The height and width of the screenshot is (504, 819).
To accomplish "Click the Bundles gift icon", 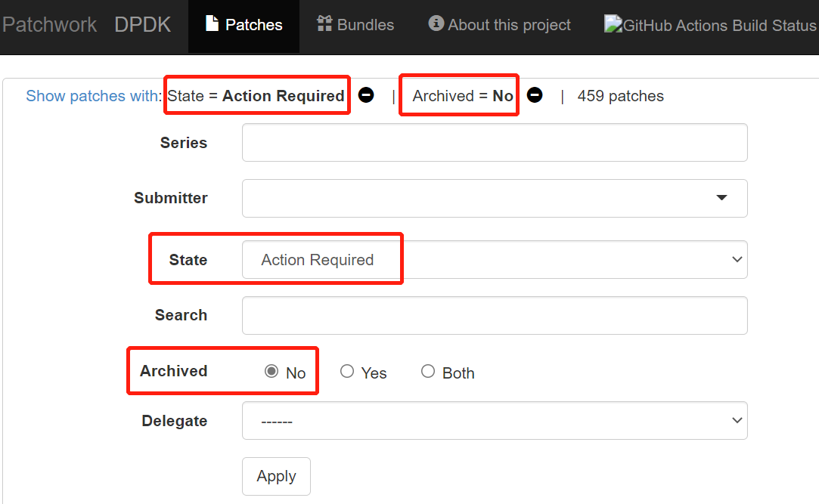I will 324,23.
